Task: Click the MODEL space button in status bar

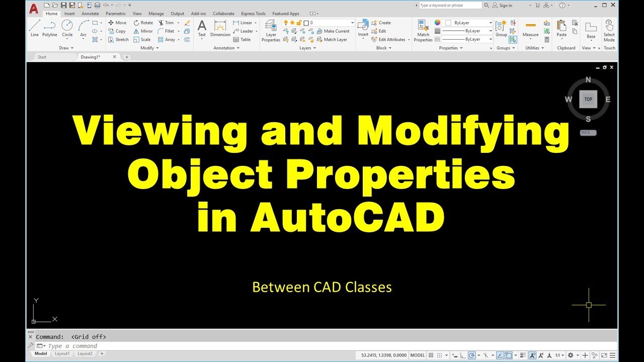Action: coord(418,355)
